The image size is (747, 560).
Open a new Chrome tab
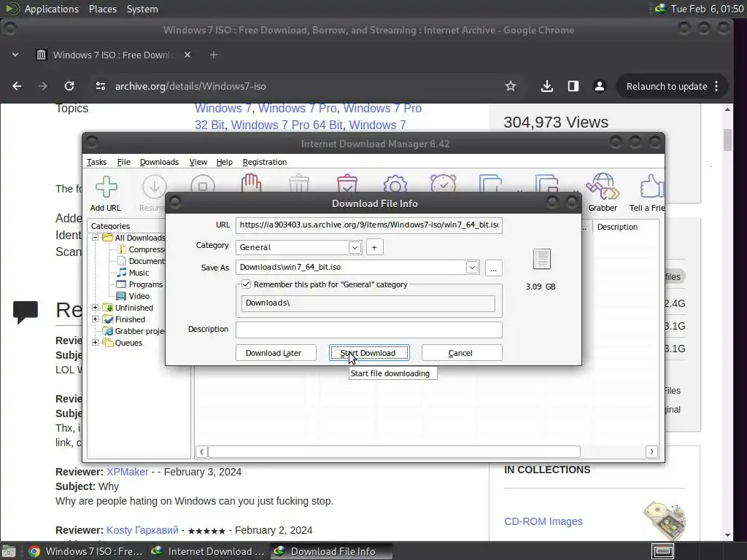(x=214, y=55)
